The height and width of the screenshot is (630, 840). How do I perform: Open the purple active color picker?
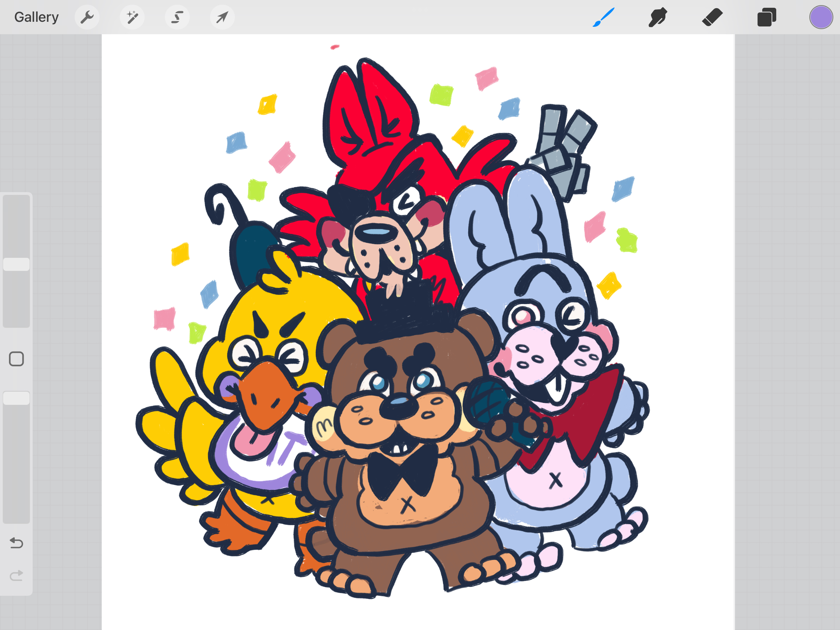click(x=821, y=17)
